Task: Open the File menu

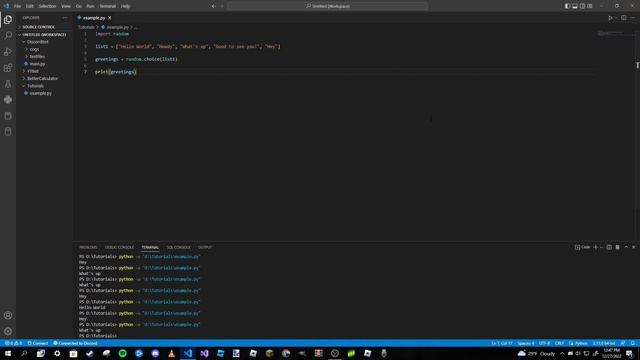Action: point(17,6)
